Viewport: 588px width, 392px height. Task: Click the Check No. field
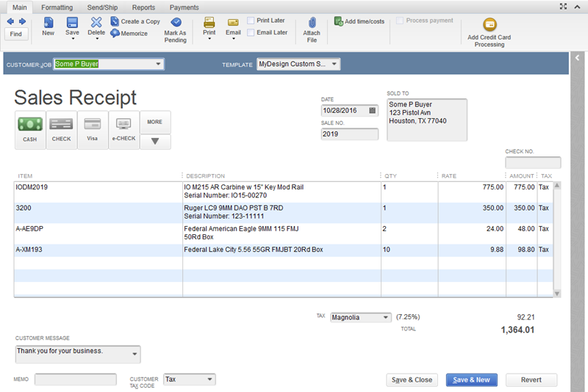533,162
